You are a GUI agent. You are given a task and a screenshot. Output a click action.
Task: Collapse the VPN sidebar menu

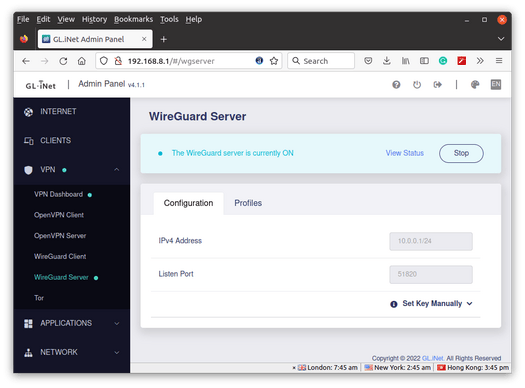[116, 170]
